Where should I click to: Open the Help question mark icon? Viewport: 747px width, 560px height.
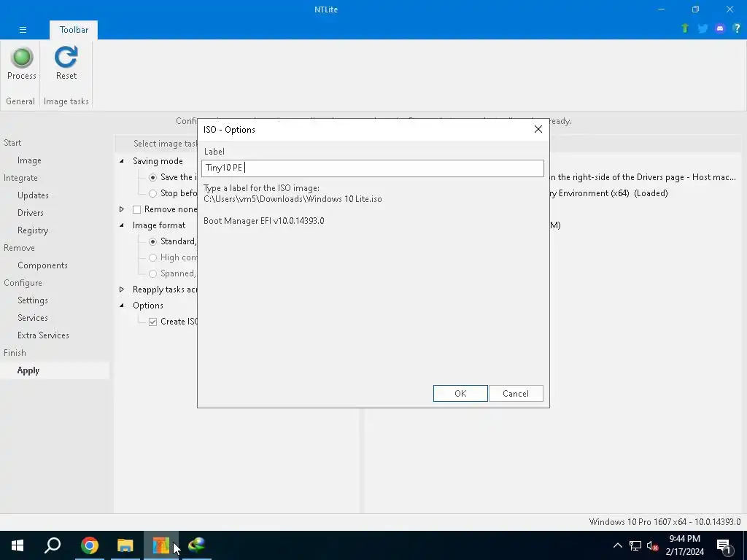[x=737, y=28]
